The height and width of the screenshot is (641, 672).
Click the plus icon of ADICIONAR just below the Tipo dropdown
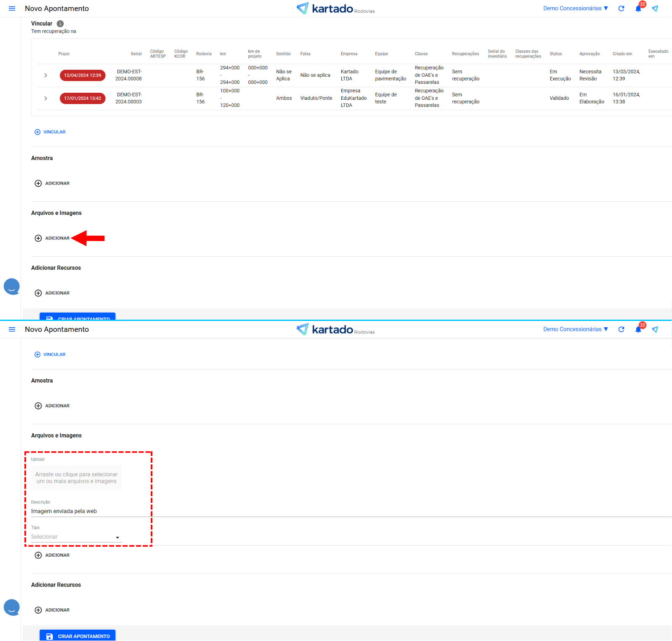tap(38, 555)
